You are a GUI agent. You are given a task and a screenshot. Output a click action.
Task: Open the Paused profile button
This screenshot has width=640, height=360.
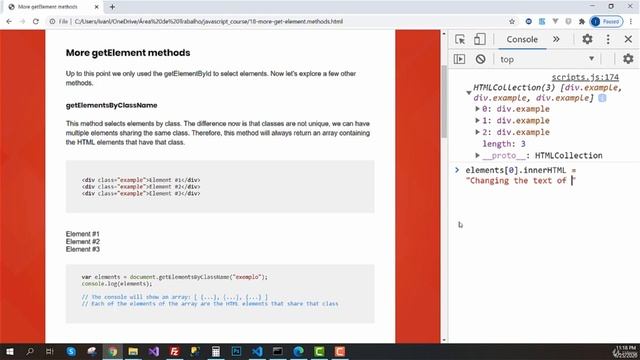point(606,21)
